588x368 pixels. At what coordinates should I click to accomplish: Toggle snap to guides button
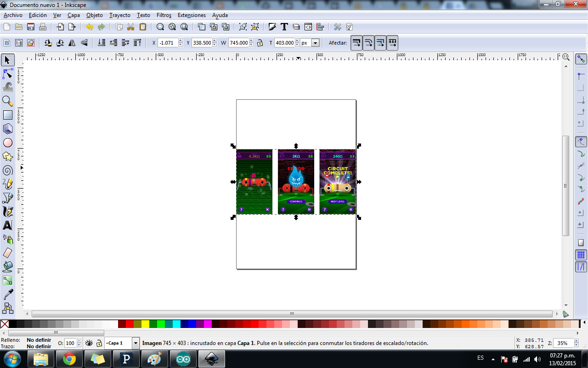581,266
